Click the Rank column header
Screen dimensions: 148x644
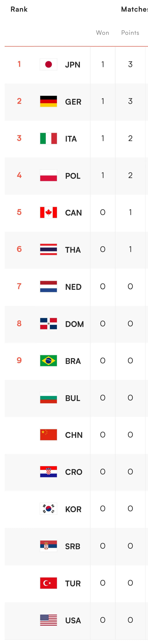(x=19, y=9)
